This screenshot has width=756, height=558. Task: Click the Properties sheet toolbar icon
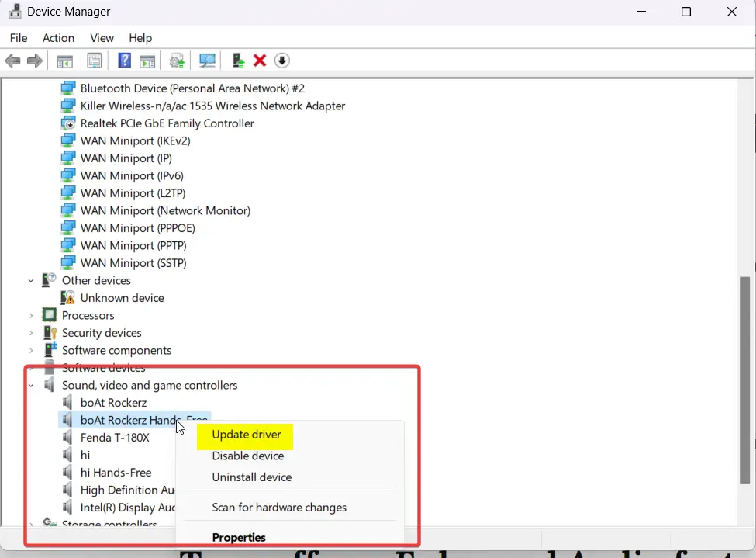pos(95,61)
